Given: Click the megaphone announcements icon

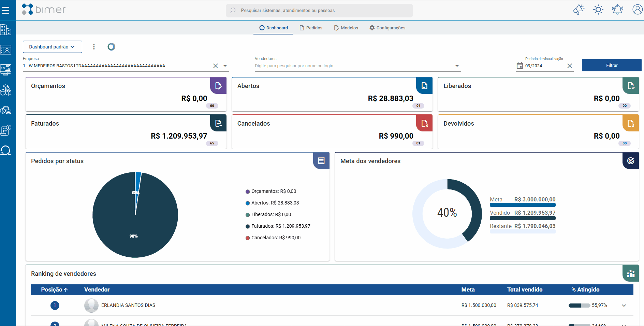Looking at the screenshot, I should click(x=579, y=10).
